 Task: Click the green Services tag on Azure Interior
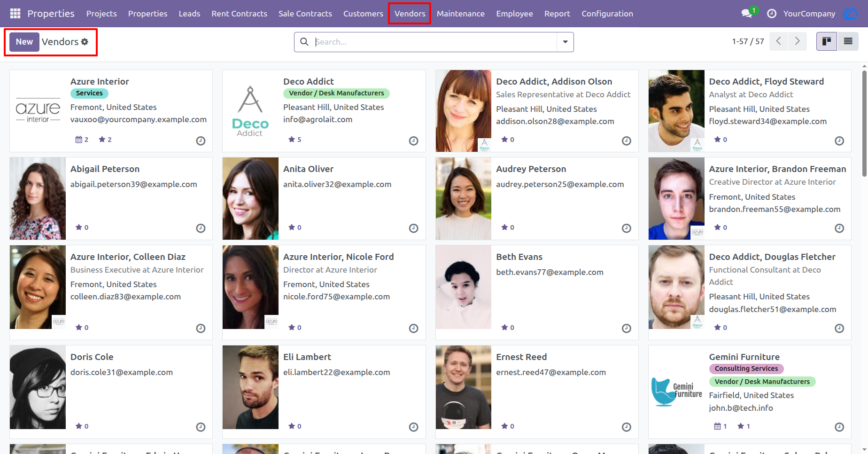(x=89, y=93)
